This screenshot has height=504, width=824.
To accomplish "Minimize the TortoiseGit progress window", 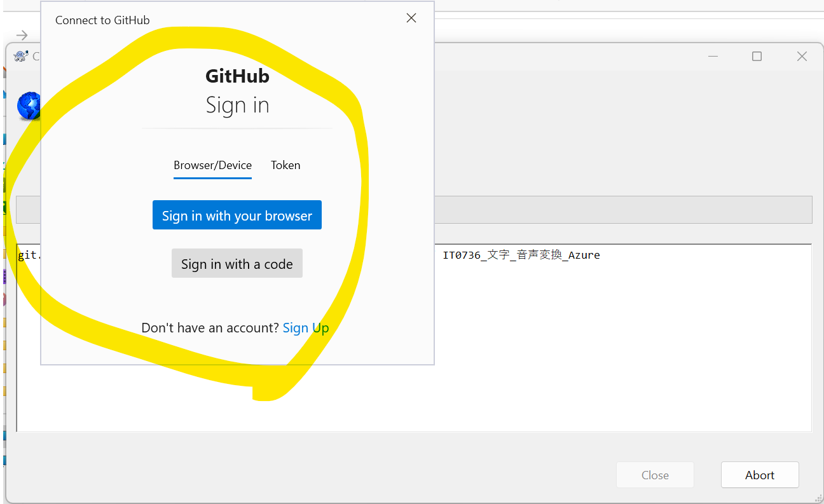I will pos(713,57).
